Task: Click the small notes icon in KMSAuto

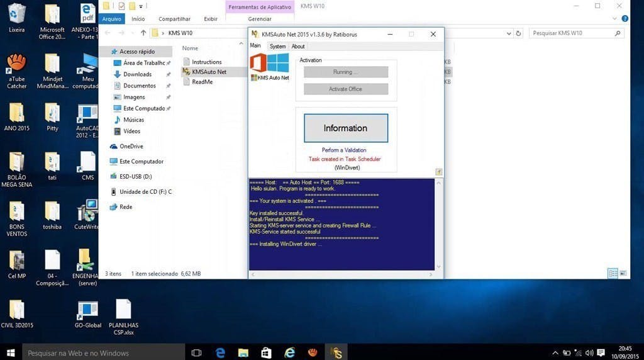Action: pos(438,172)
